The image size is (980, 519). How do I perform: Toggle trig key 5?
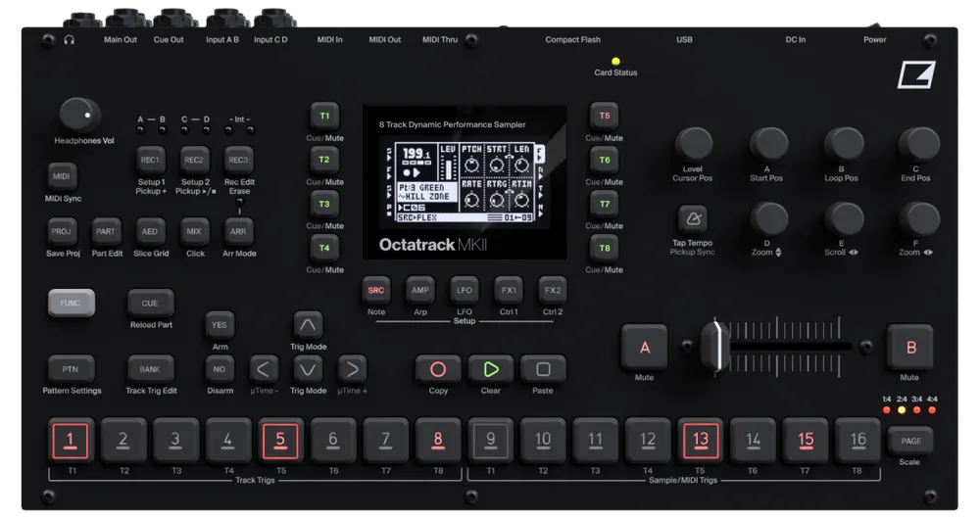coord(280,441)
